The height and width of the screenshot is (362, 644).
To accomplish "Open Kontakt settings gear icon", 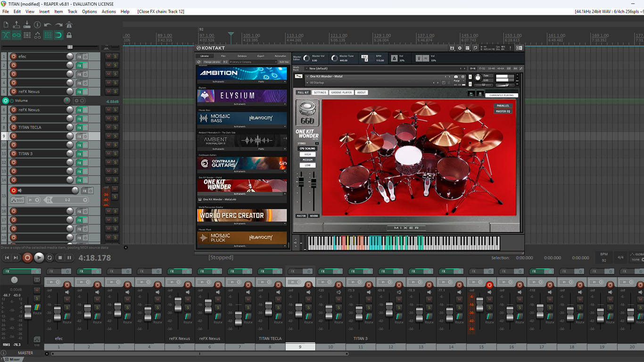I will click(x=460, y=48).
